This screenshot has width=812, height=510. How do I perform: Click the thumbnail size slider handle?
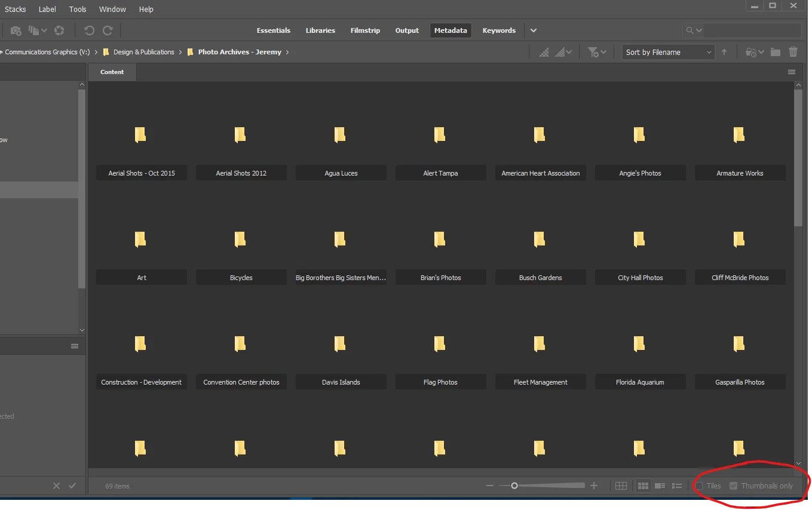point(514,486)
